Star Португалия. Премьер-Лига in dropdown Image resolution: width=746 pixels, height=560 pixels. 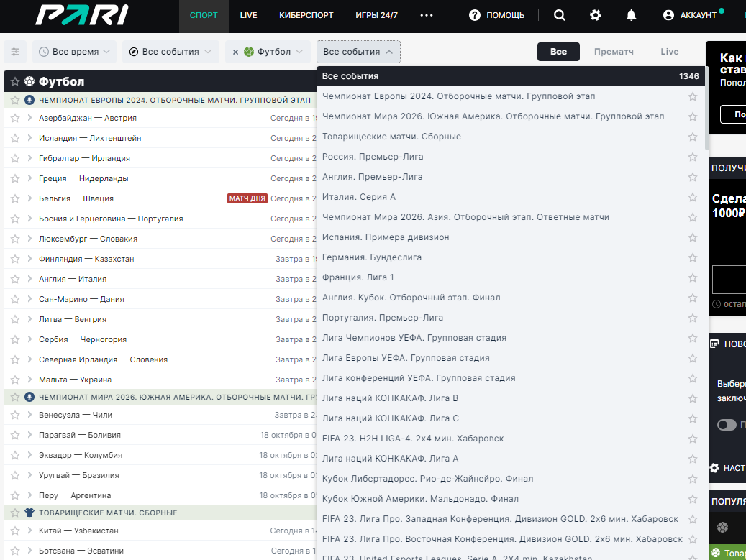pos(692,318)
